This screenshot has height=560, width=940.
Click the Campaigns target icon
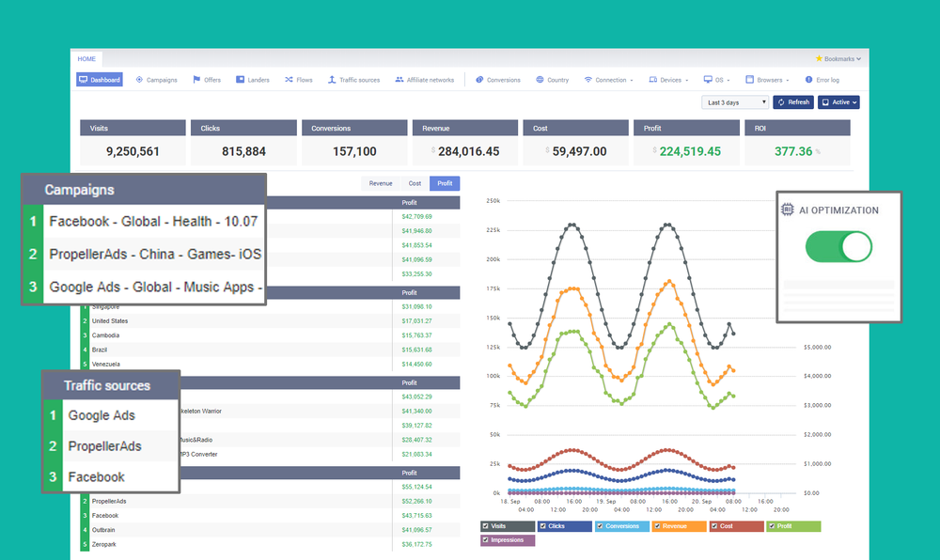pyautogui.click(x=139, y=80)
